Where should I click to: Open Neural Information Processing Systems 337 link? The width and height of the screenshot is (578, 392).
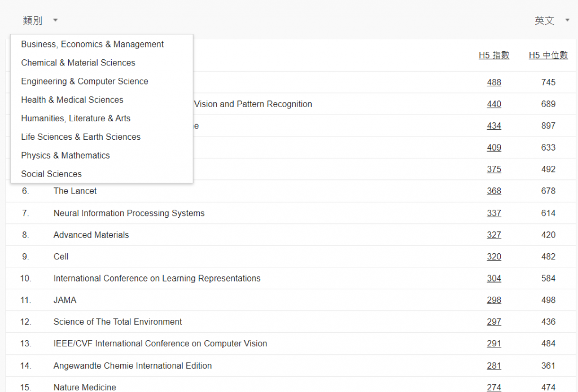(x=494, y=213)
